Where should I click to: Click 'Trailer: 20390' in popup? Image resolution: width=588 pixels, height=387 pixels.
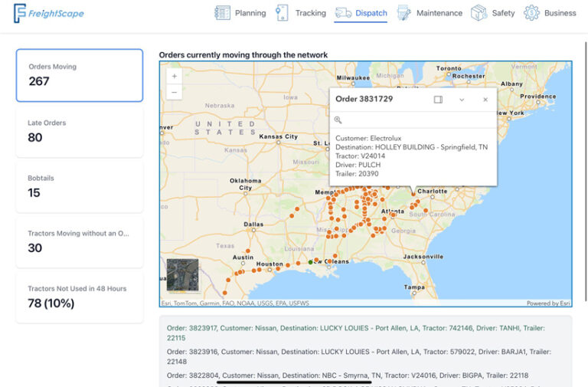pyautogui.click(x=357, y=174)
